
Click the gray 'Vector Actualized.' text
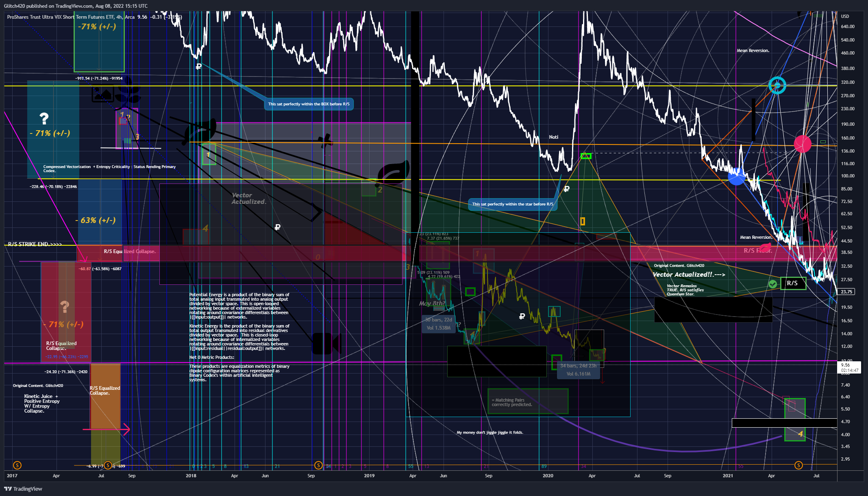(249, 199)
